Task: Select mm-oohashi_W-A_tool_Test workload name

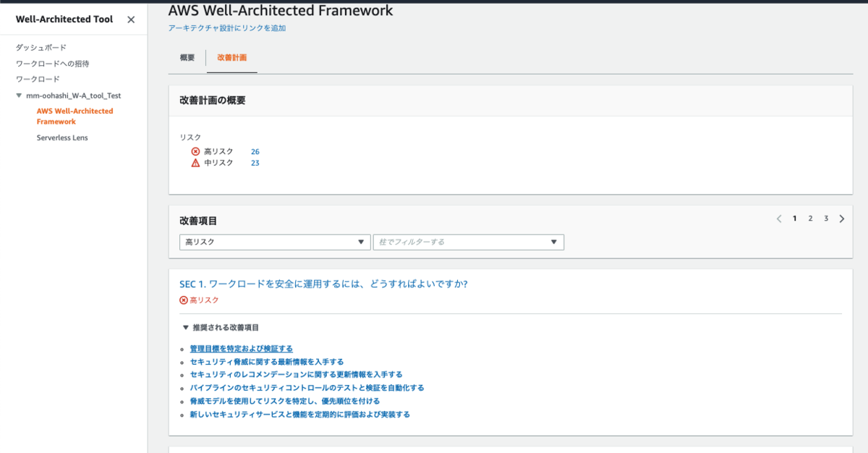Action: 73,95
